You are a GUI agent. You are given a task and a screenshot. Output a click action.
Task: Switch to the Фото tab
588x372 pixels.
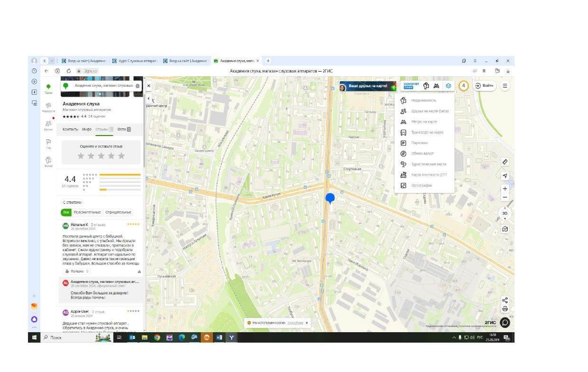(123, 129)
